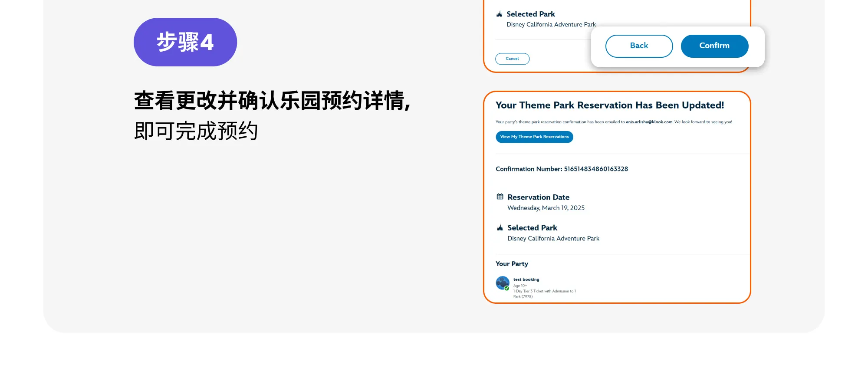This screenshot has width=868, height=368.
Task: Click Disney California Adventure Park in lower card
Action: (x=553, y=238)
